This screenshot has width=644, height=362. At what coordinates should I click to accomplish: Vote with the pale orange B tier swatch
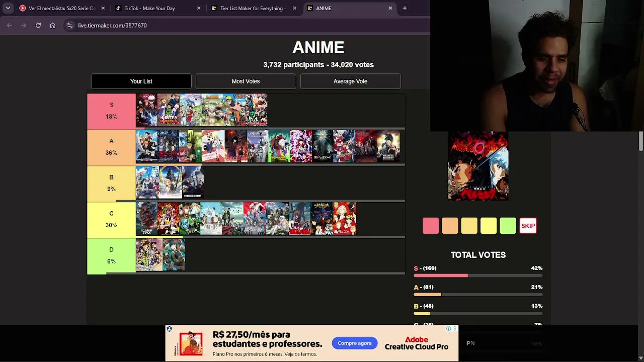(x=469, y=226)
